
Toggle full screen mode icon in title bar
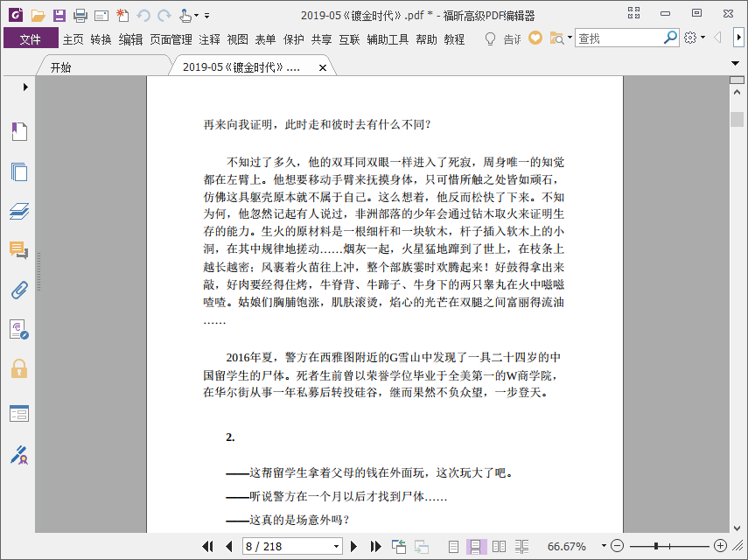click(x=633, y=13)
